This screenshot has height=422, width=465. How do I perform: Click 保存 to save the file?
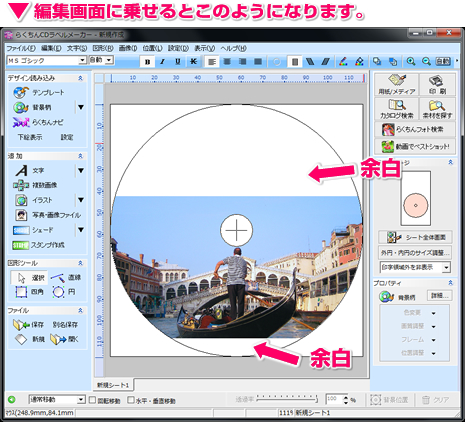[28, 325]
